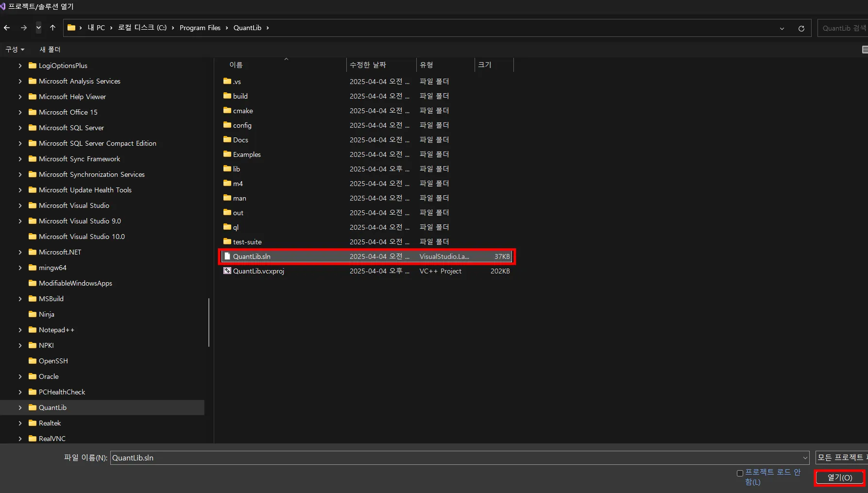Select Notepad++ folder in tree
This screenshot has width=868, height=493.
click(x=56, y=330)
